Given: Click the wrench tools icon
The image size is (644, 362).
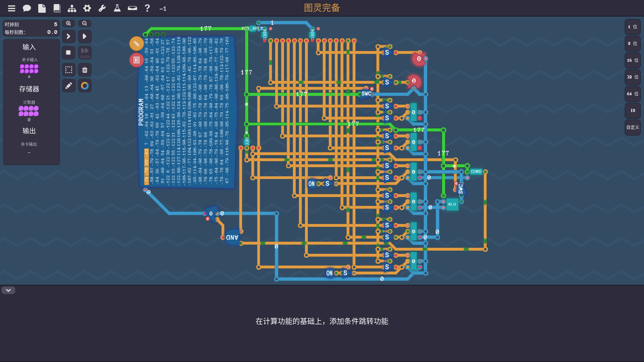Looking at the screenshot, I should coord(102,8).
